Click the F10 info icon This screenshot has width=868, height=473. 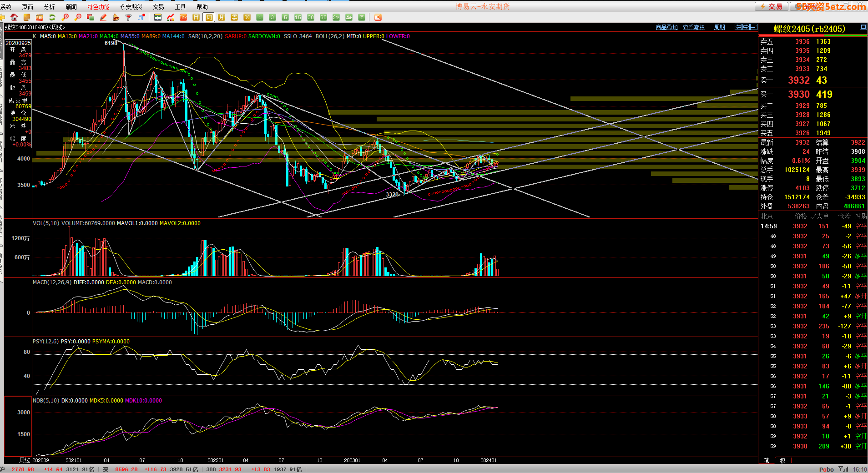40,17
